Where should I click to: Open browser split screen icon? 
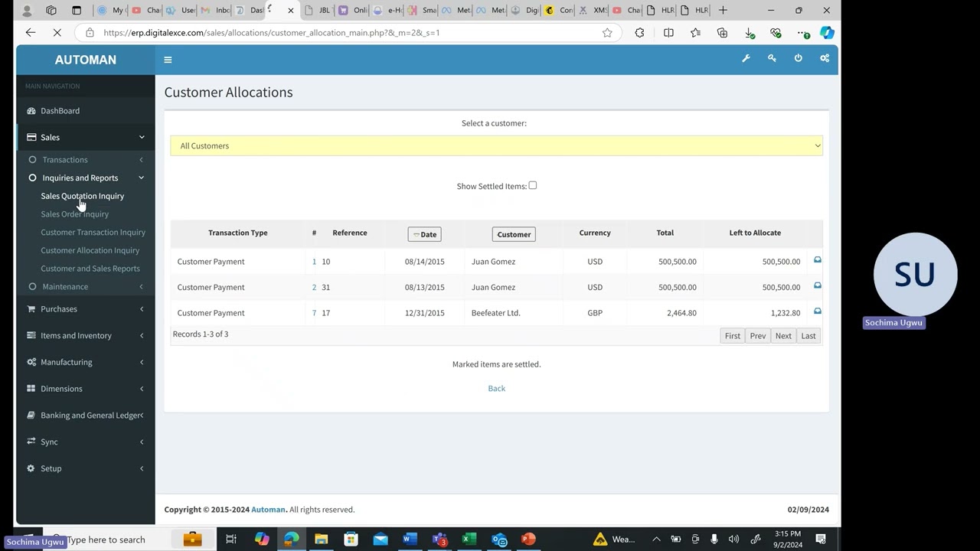668,32
